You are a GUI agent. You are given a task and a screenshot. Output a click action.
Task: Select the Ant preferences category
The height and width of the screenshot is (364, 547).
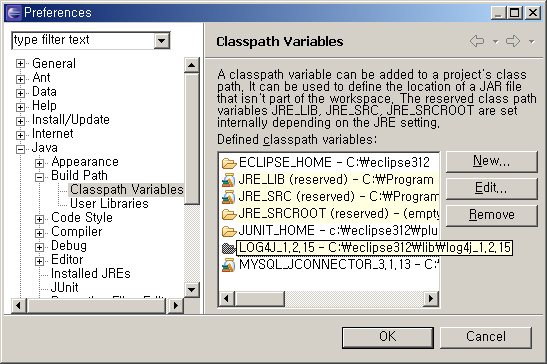(x=41, y=77)
